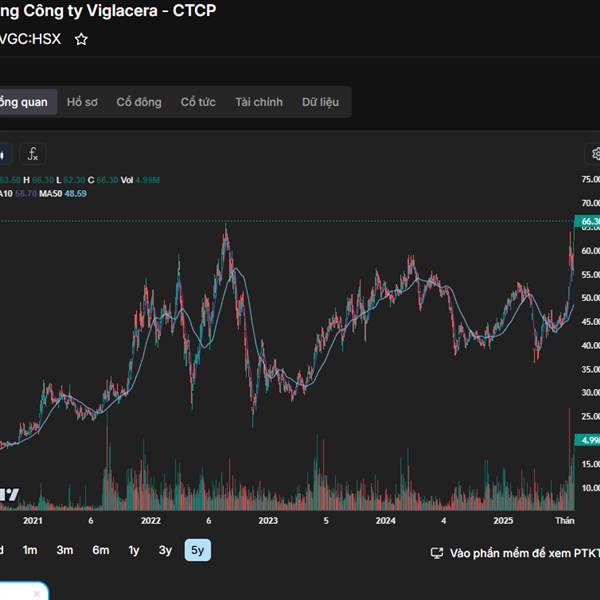Add VGC:HSX to favorites with star icon

pos(81,39)
